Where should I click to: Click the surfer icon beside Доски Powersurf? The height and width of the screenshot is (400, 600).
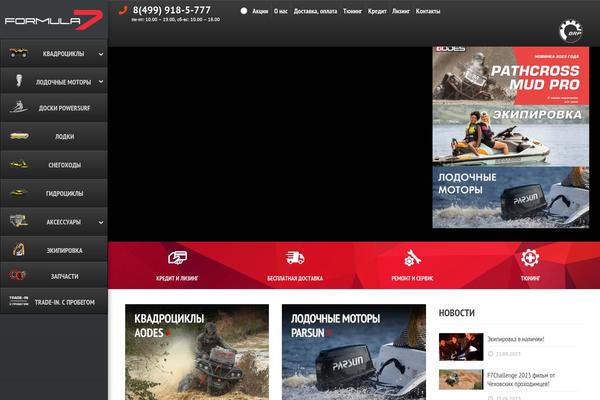point(18,107)
